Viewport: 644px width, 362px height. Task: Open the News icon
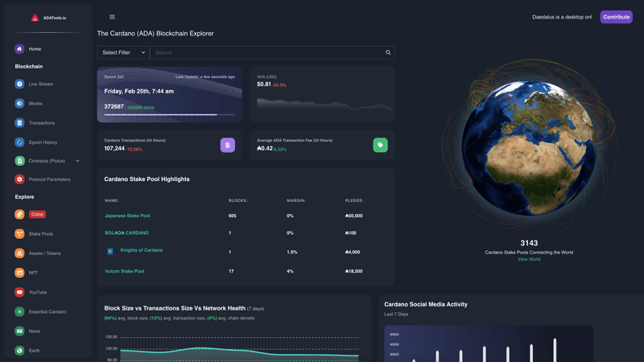(x=19, y=331)
